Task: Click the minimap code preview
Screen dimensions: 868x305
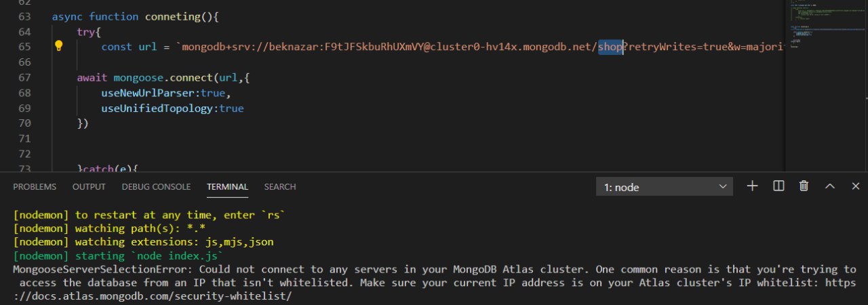Action: (x=821, y=27)
